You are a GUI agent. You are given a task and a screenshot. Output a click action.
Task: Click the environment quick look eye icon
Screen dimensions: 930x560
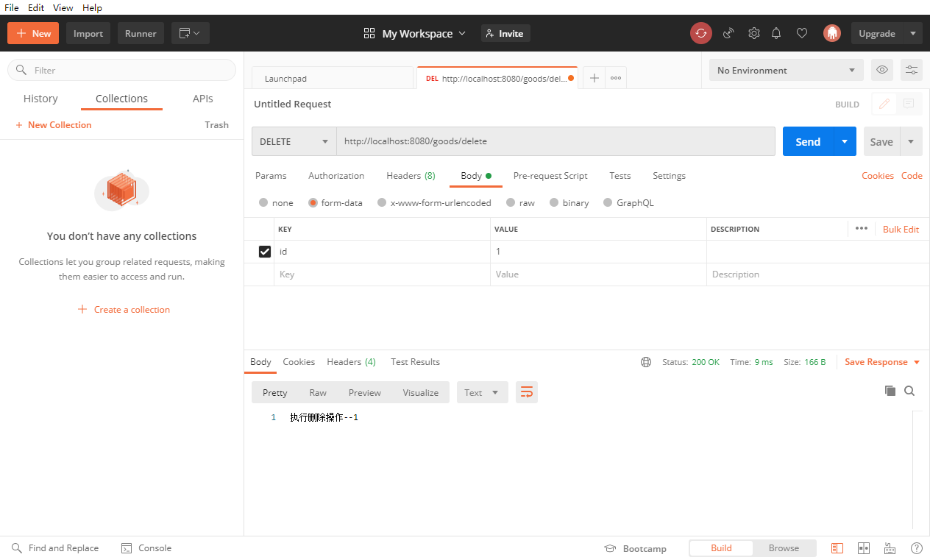click(882, 70)
